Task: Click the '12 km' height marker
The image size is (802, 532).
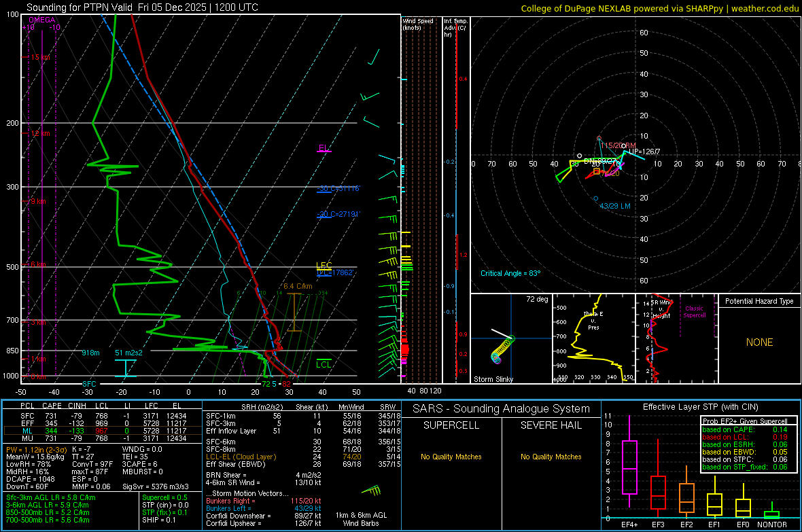Action: pos(40,134)
